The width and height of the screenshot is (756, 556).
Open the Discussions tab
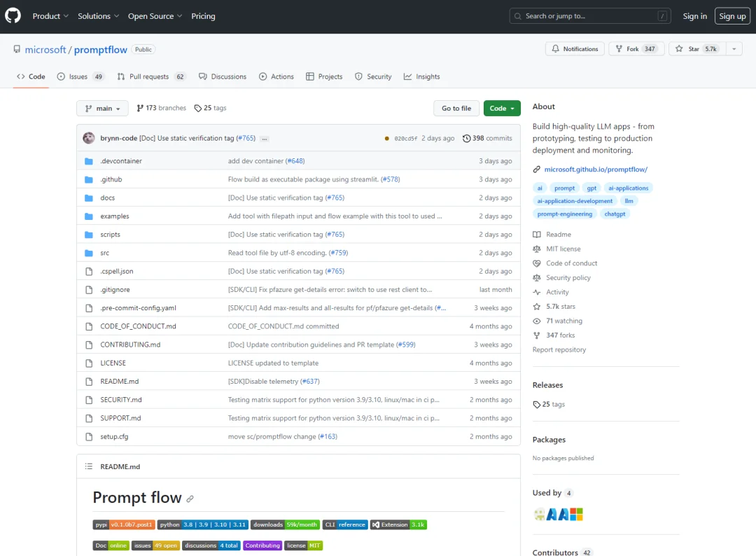click(x=223, y=76)
